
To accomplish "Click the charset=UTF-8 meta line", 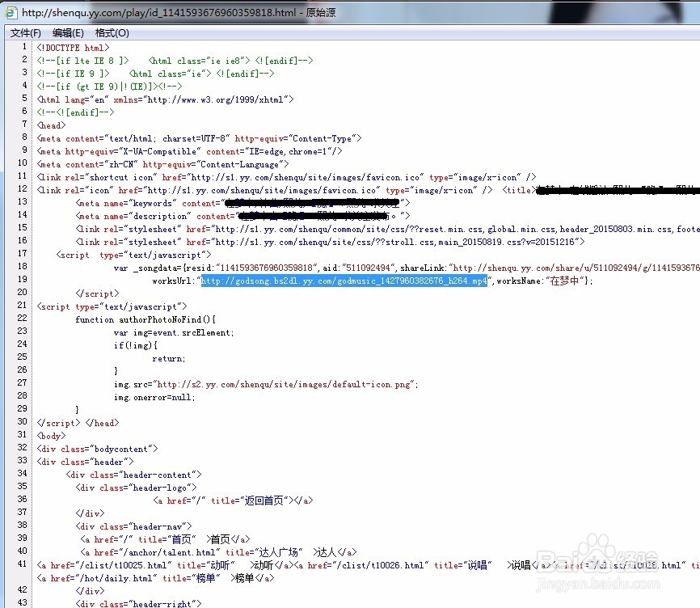I will point(199,138).
